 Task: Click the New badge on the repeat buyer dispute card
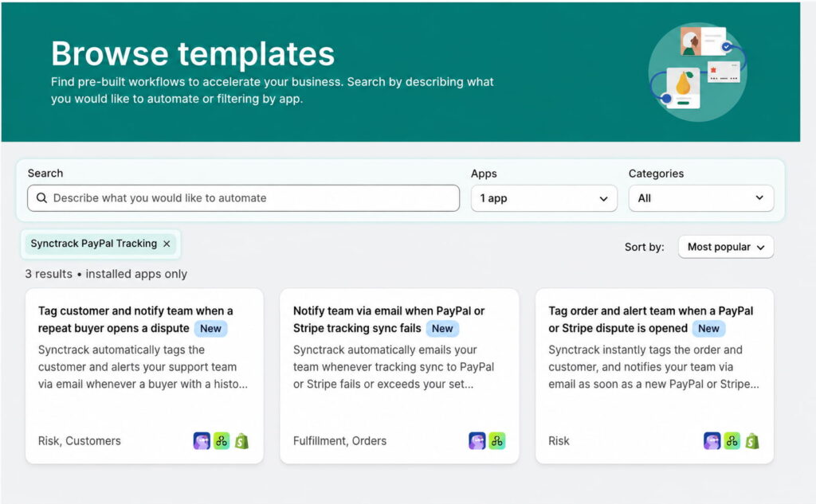point(210,329)
